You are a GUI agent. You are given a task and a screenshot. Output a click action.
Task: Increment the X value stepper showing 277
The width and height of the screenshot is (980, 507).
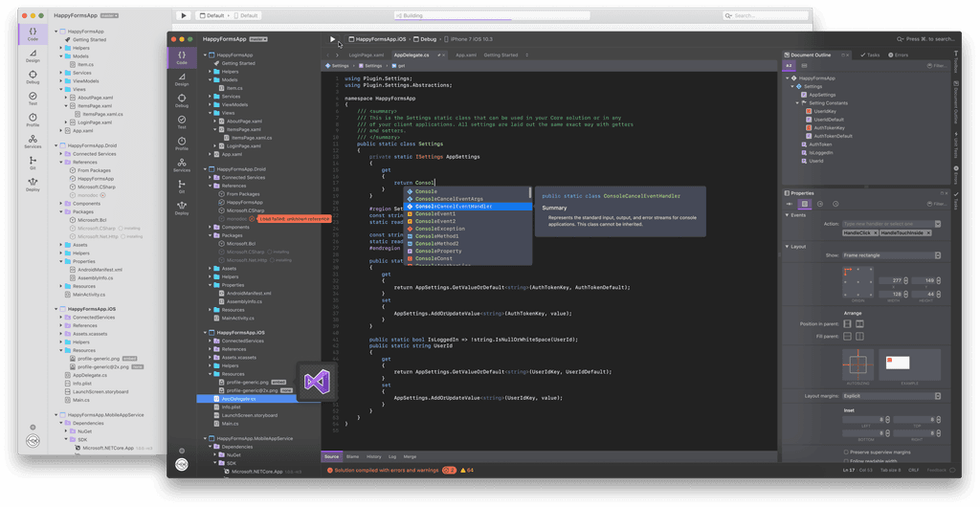tap(905, 278)
